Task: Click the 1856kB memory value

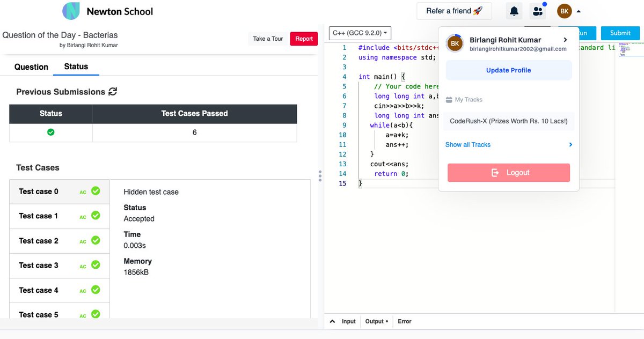Action: 136,272
